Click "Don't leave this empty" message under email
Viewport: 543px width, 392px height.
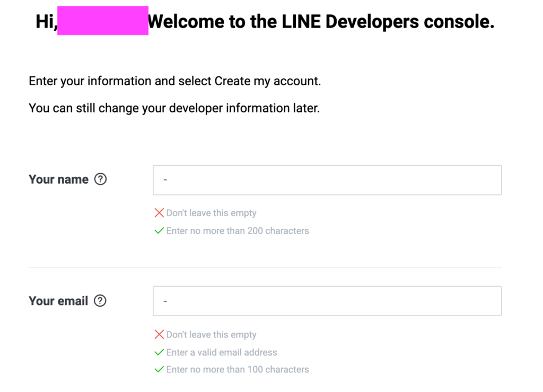(x=211, y=335)
